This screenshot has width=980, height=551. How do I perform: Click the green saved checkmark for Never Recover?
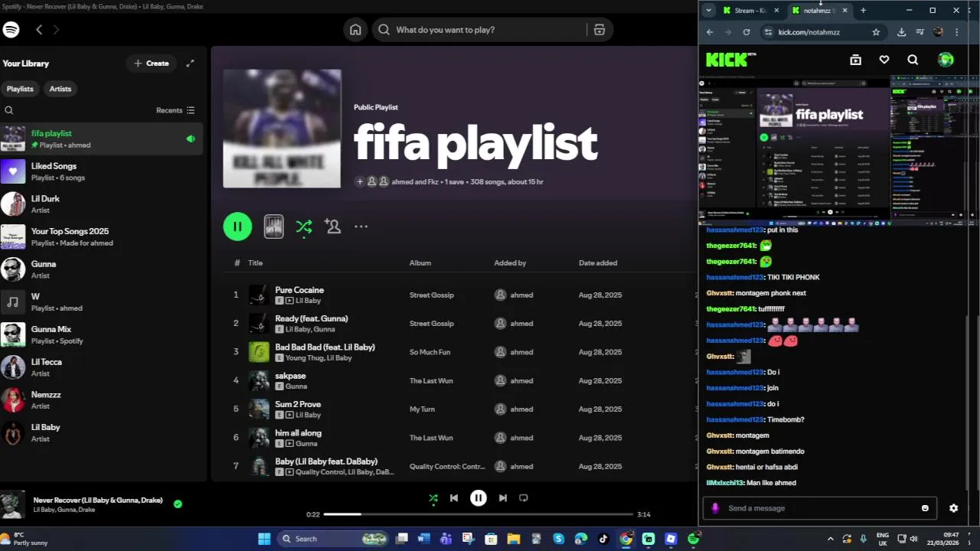(x=178, y=504)
